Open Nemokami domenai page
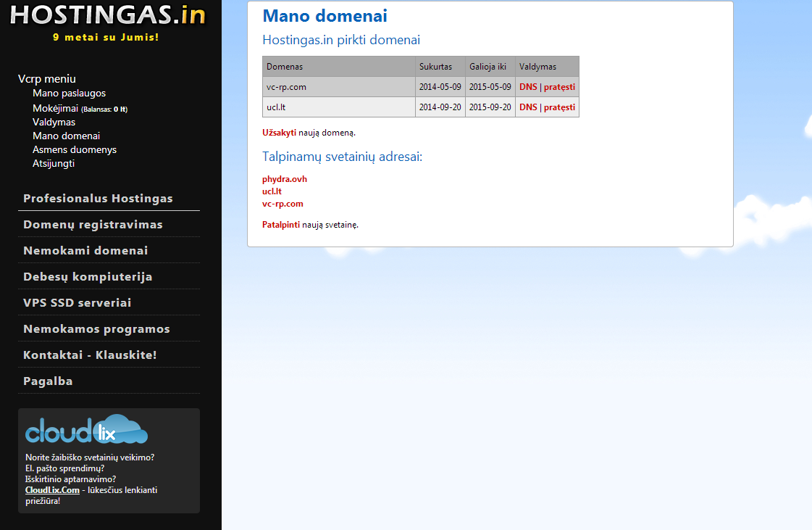This screenshot has height=530, width=812. point(85,250)
